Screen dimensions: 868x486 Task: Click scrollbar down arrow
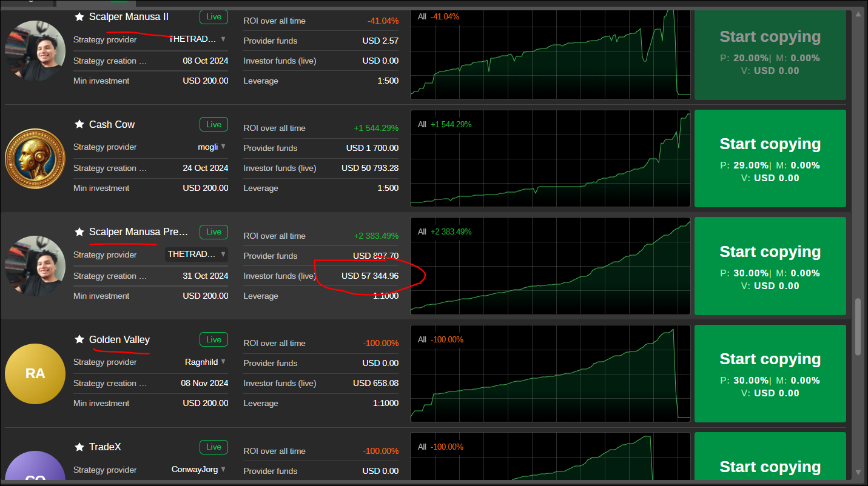click(x=858, y=473)
